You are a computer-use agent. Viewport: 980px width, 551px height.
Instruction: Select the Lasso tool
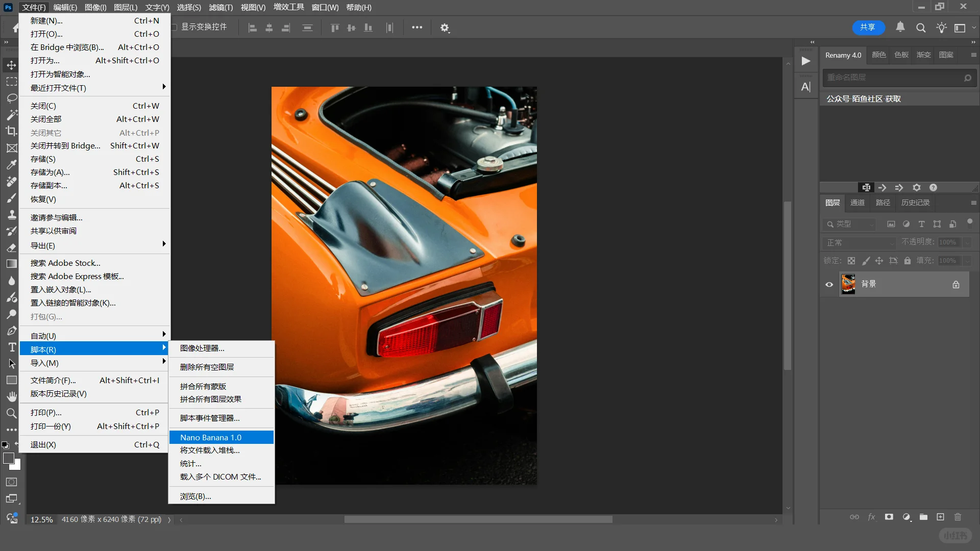point(11,98)
